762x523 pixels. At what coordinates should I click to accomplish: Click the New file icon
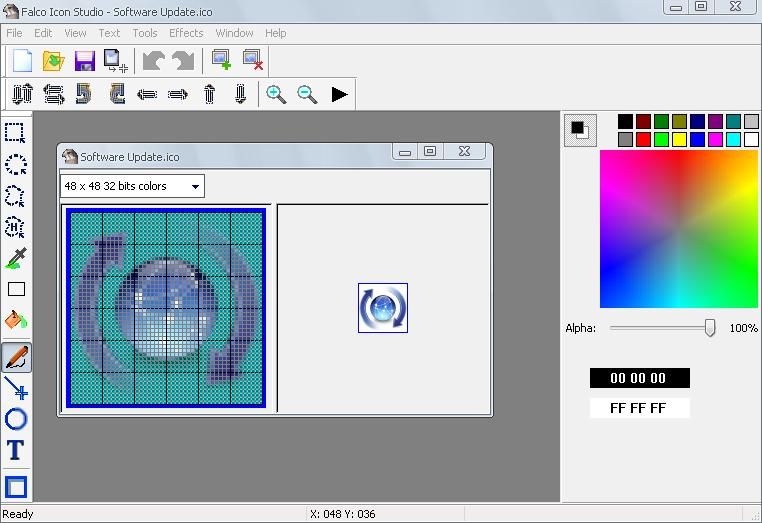tap(23, 60)
